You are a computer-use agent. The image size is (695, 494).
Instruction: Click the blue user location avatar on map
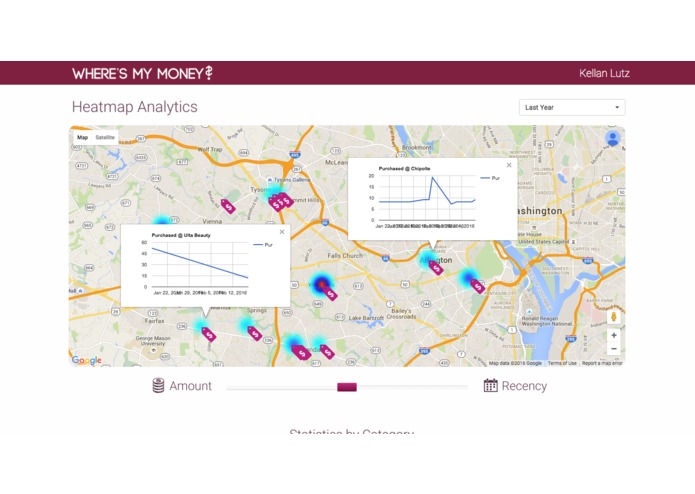pyautogui.click(x=613, y=139)
